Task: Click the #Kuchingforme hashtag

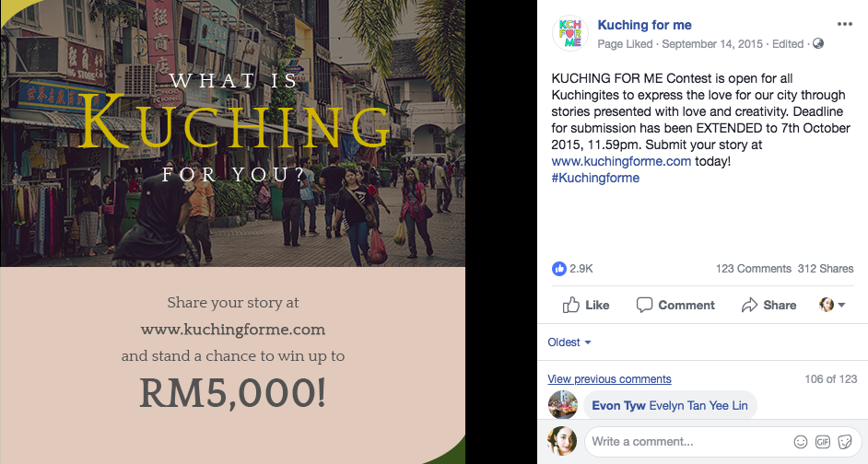Action: (595, 178)
